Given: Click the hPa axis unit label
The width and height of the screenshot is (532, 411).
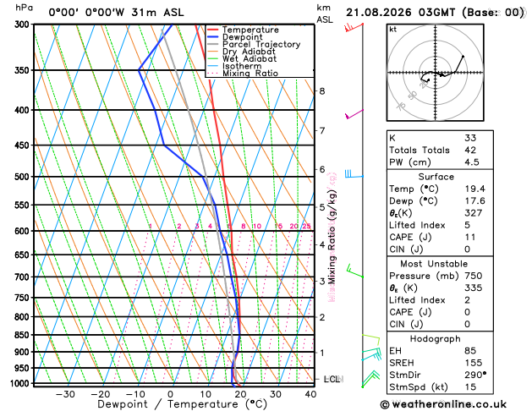Looking at the screenshot, I should tap(24, 8).
